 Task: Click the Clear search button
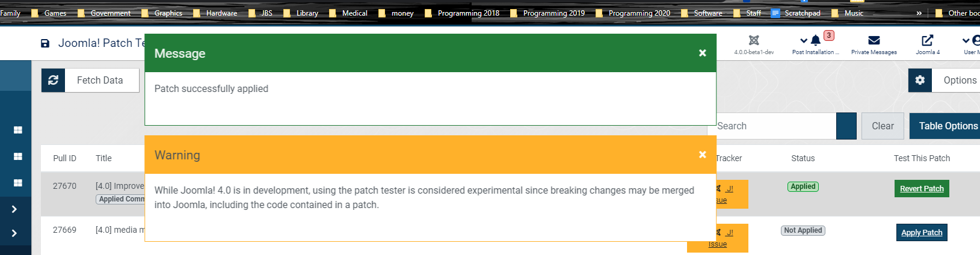(883, 126)
